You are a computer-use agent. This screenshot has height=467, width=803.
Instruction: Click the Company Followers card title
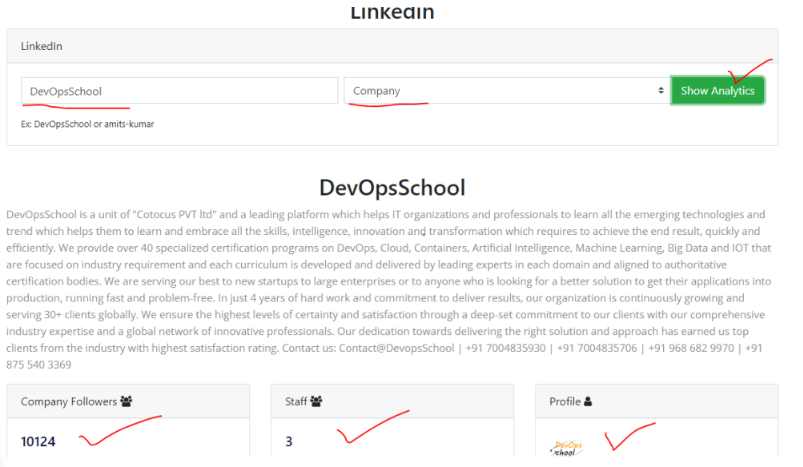(69, 401)
